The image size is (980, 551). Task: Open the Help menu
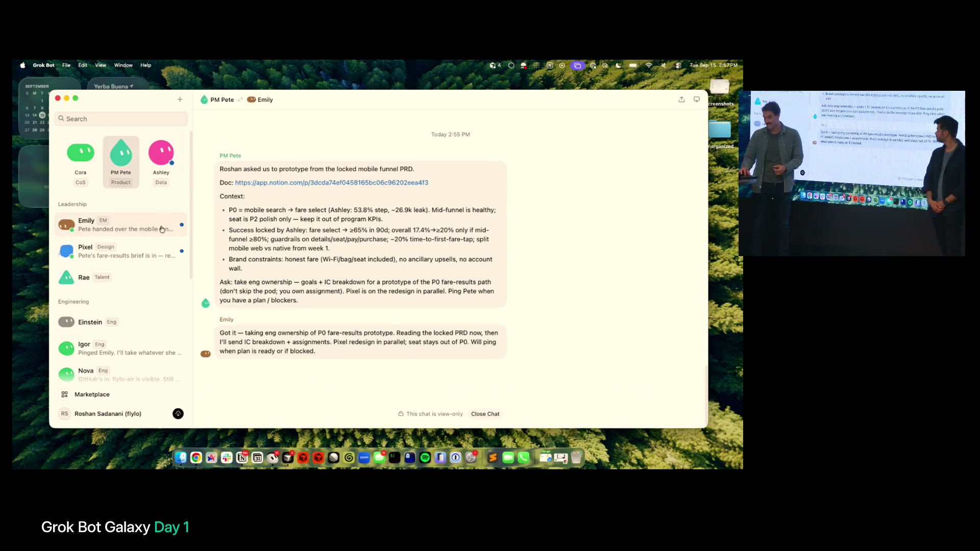(145, 65)
